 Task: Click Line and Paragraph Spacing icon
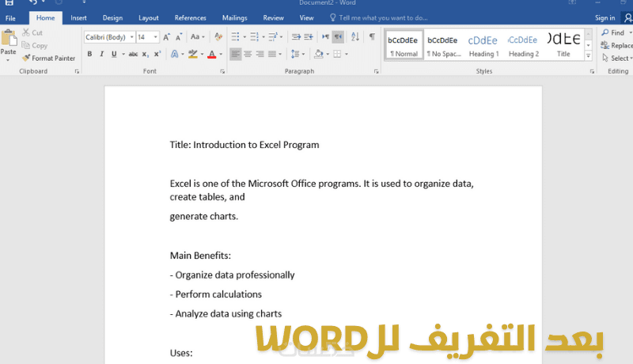[x=295, y=54]
